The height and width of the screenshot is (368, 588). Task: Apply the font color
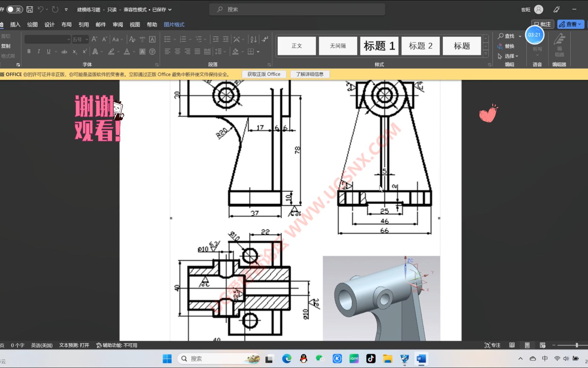[127, 51]
